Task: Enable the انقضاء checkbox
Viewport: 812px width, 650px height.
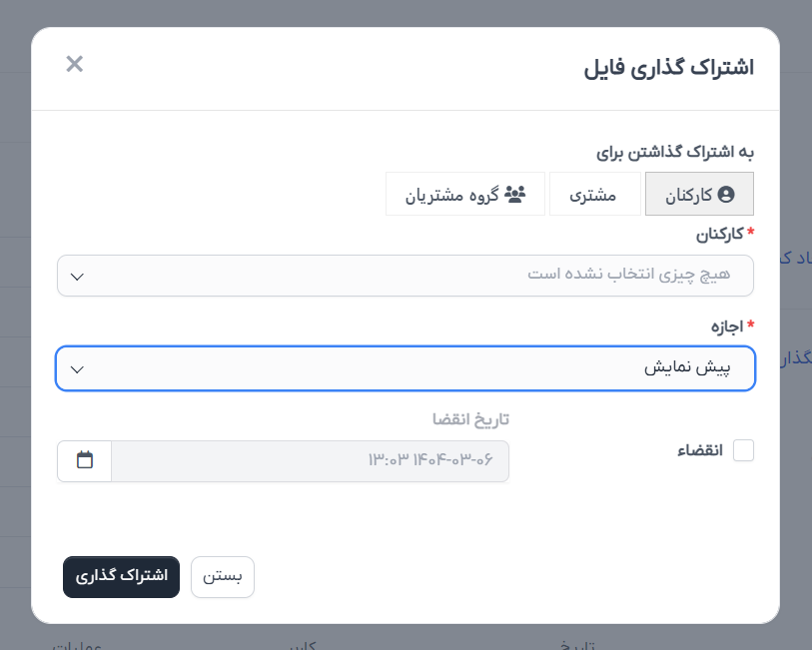Action: (743, 451)
